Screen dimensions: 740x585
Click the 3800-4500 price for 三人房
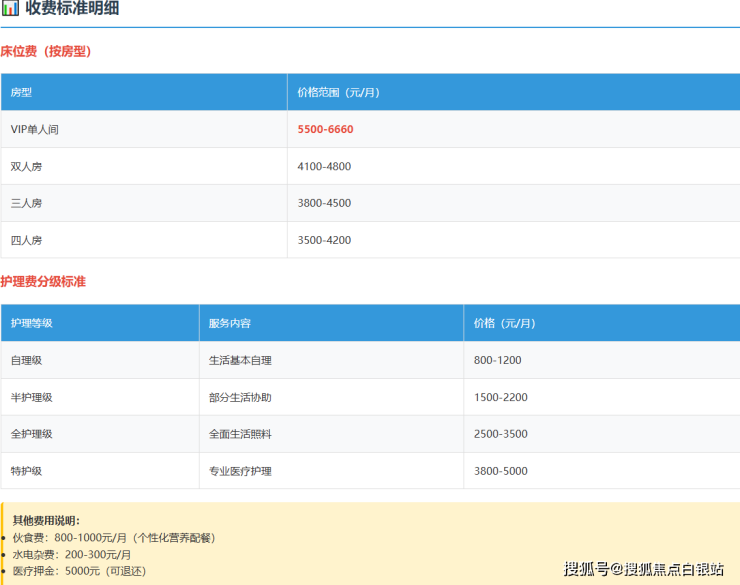324,203
